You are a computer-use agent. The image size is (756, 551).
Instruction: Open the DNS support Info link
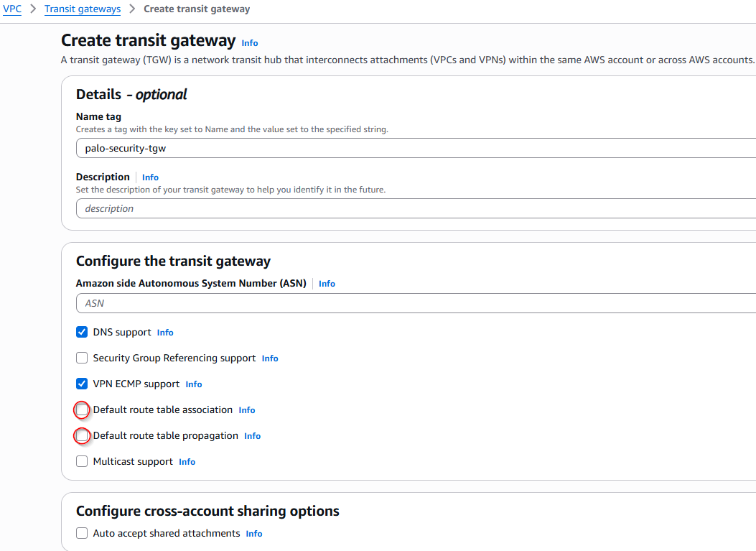click(165, 333)
